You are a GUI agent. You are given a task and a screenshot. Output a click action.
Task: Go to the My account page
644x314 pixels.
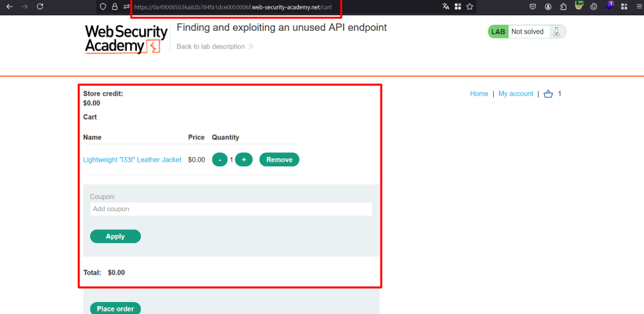[x=516, y=94]
